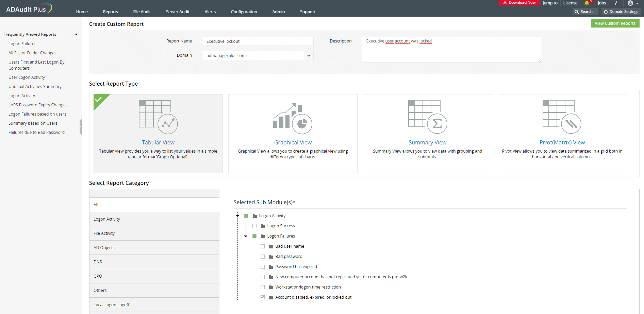Check the Workstation/logon time restriction checkbox

tap(263, 287)
